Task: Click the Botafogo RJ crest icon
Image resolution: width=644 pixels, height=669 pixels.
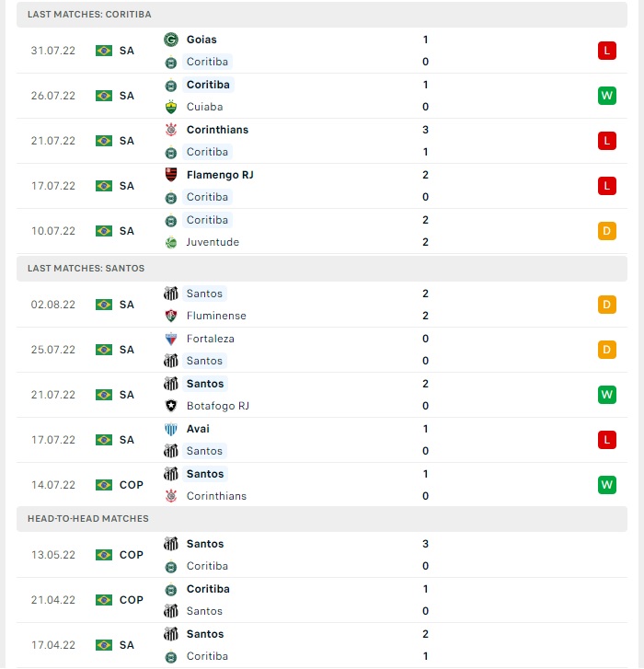Action: tap(171, 406)
